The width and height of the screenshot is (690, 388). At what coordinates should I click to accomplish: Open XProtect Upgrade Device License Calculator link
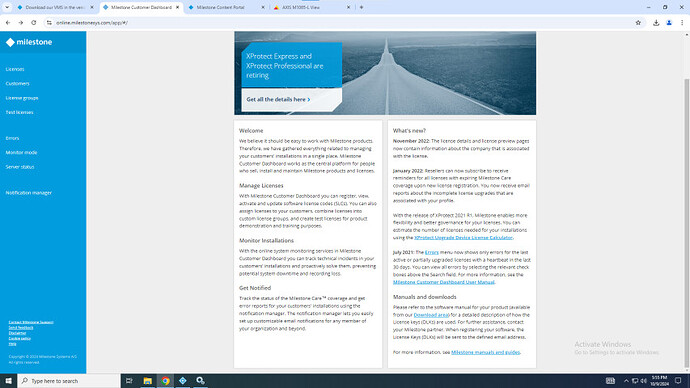tap(463, 238)
